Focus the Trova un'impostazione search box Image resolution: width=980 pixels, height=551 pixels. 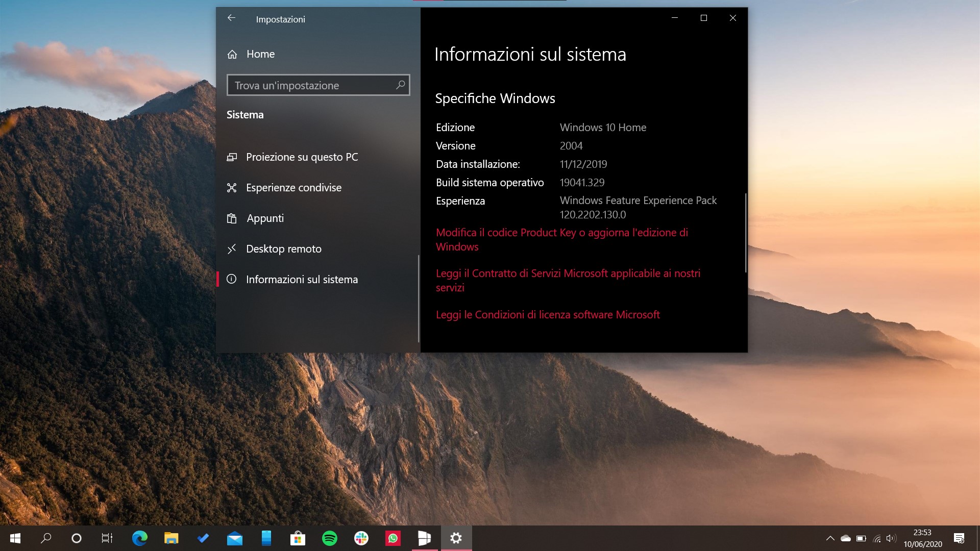318,85
